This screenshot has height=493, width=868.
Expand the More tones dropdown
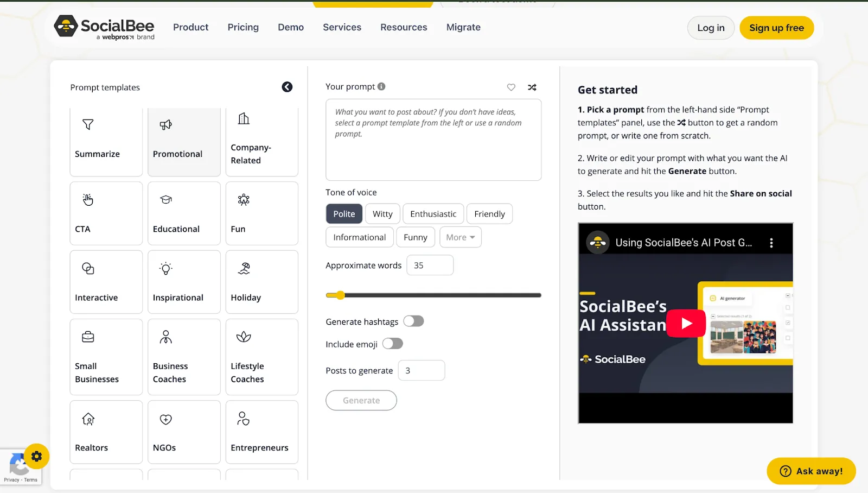(x=460, y=237)
